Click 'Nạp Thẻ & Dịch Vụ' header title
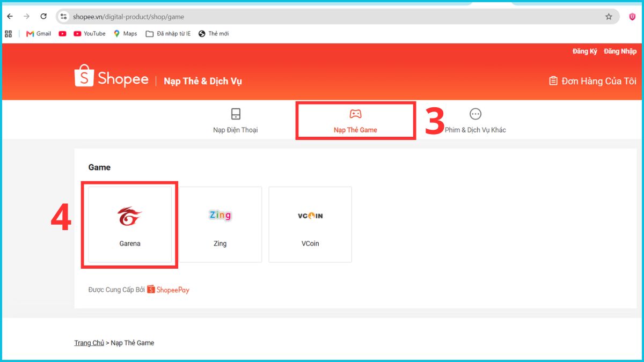Viewport: 644px width, 362px height. [x=203, y=81]
